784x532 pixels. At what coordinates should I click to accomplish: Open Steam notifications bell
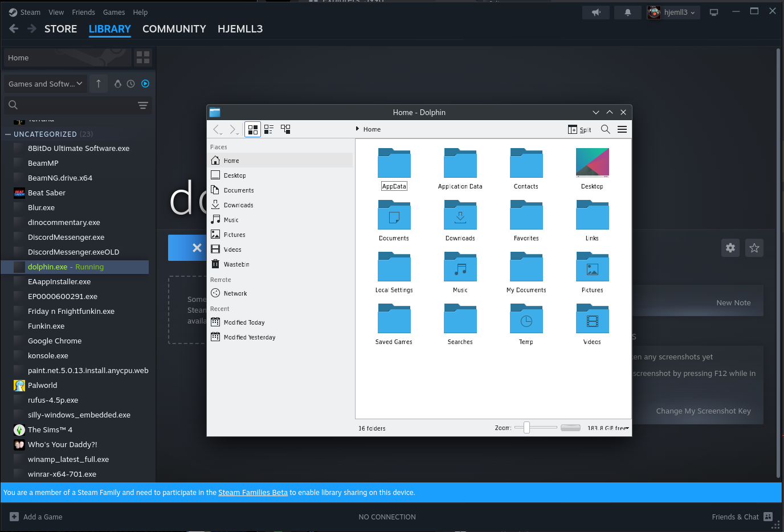pyautogui.click(x=628, y=13)
